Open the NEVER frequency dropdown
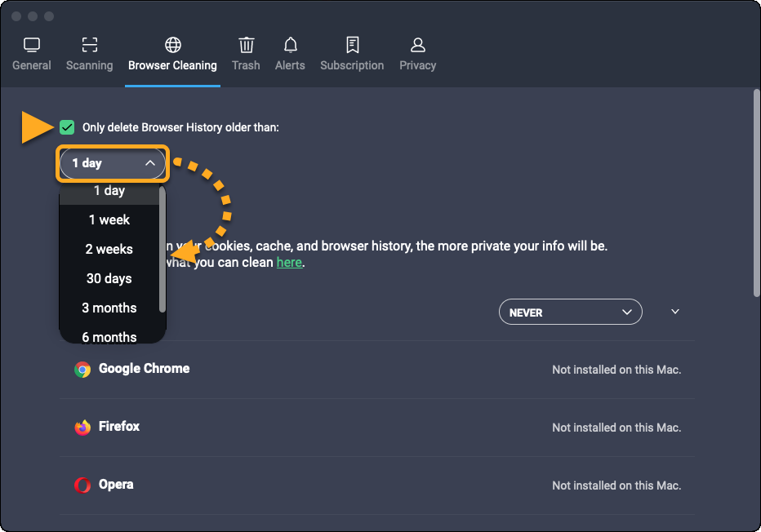Image resolution: width=761 pixels, height=532 pixels. 570,313
